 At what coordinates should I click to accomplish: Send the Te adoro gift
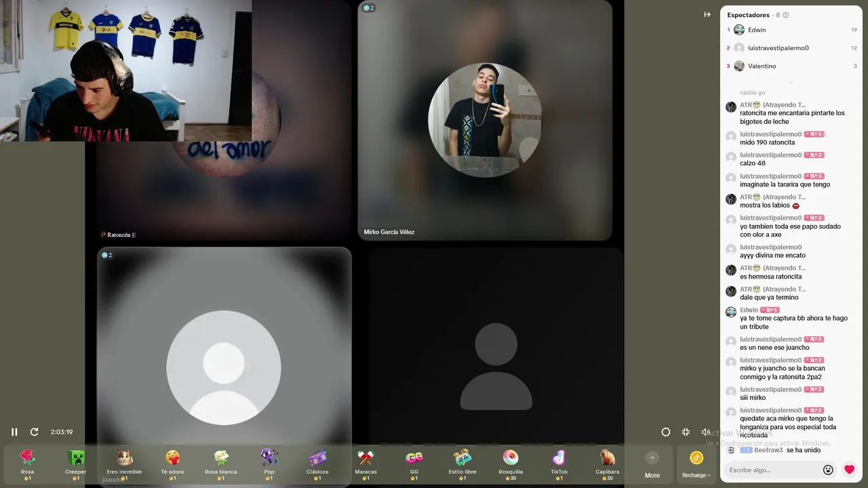[172, 464]
